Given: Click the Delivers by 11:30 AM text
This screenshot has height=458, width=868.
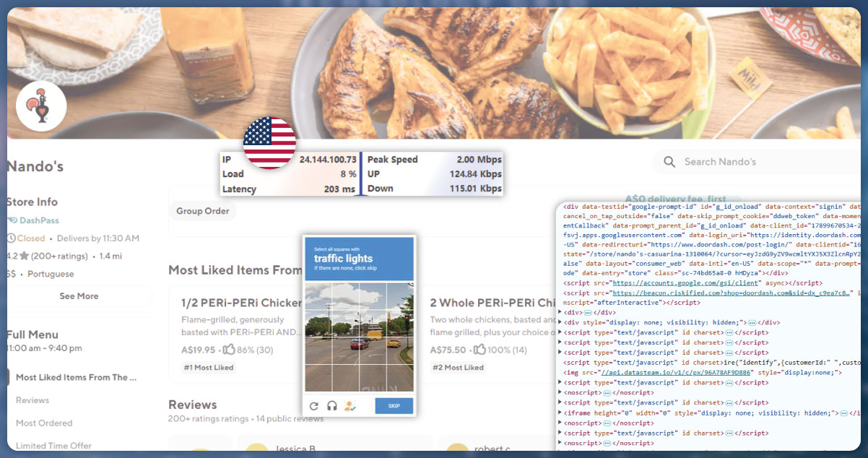Looking at the screenshot, I should (x=97, y=238).
